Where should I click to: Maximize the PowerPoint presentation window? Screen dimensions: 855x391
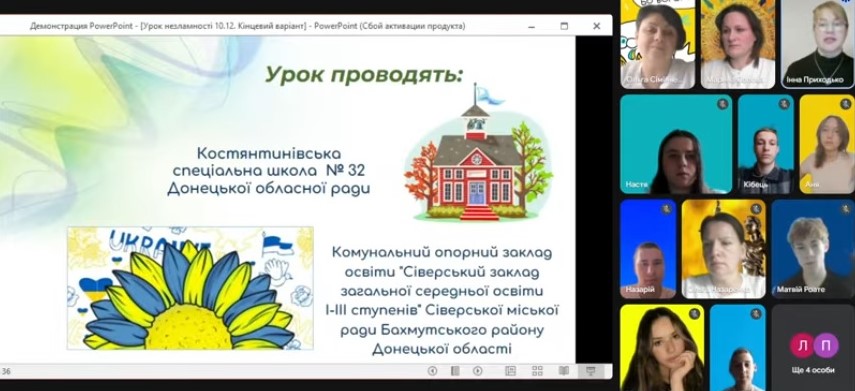tap(564, 26)
